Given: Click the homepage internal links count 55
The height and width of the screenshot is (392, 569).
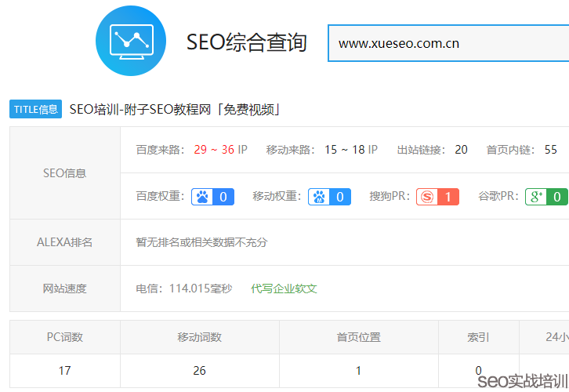Looking at the screenshot, I should click(550, 149).
